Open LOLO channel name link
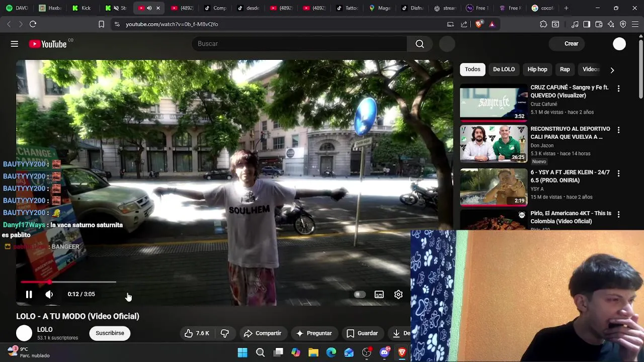Viewport: 644px width, 362px height. (x=45, y=329)
